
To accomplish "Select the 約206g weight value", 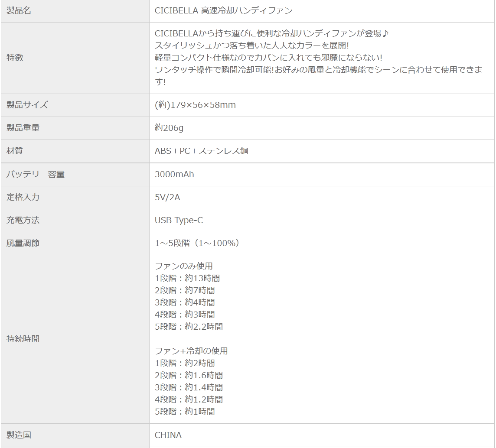I will pos(169,128).
